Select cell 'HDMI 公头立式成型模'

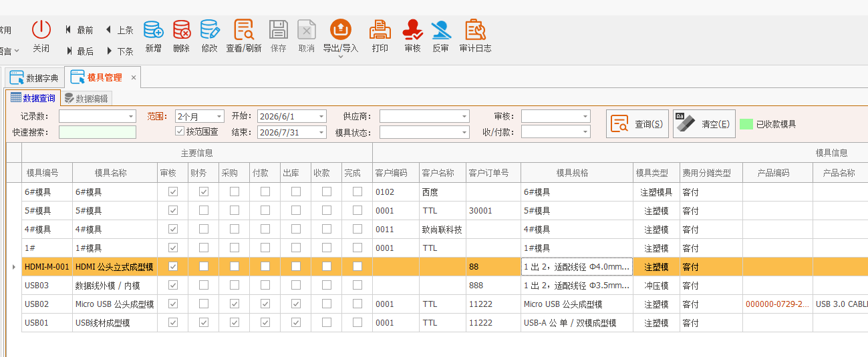115,267
